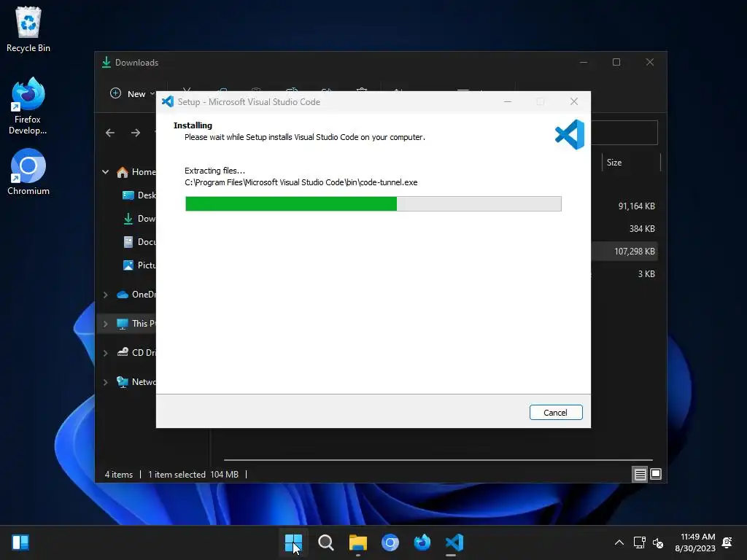Click New button in Downloads window

click(132, 94)
